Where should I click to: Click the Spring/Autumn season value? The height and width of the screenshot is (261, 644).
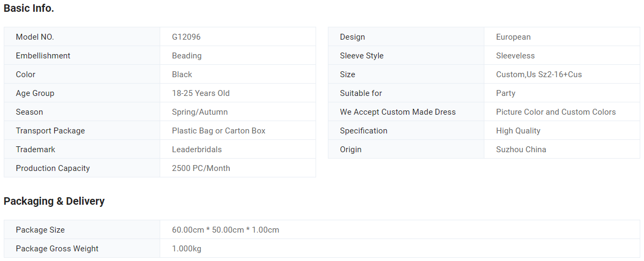200,112
